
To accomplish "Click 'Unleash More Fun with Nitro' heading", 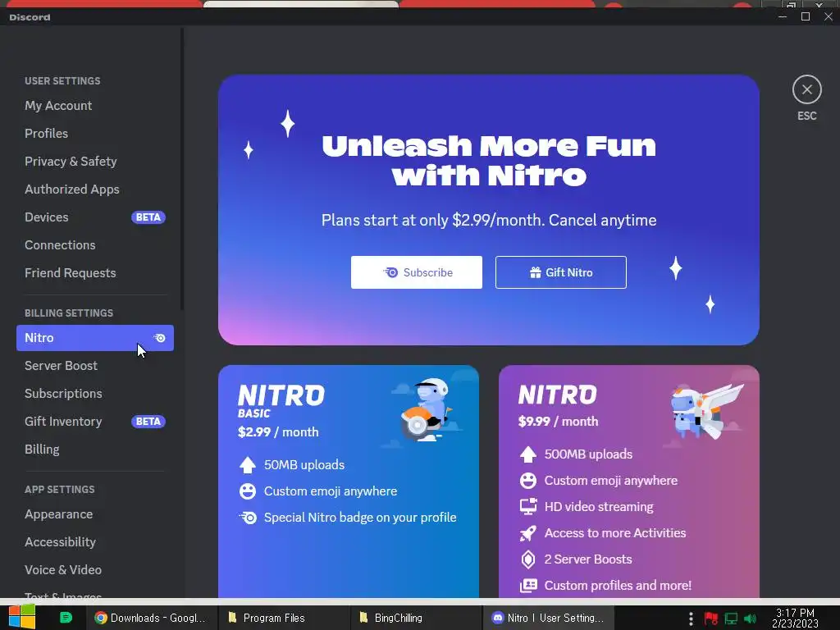I will [x=489, y=161].
